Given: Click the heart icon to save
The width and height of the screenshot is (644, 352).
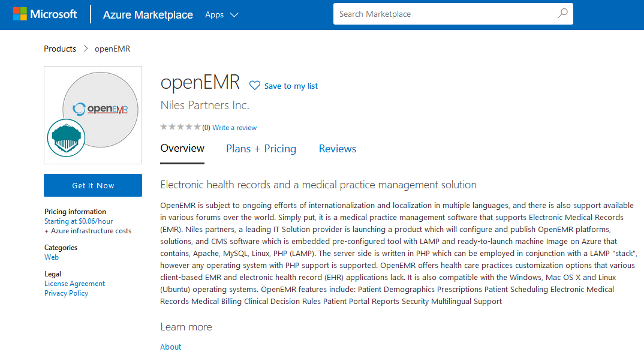Looking at the screenshot, I should [x=255, y=86].
